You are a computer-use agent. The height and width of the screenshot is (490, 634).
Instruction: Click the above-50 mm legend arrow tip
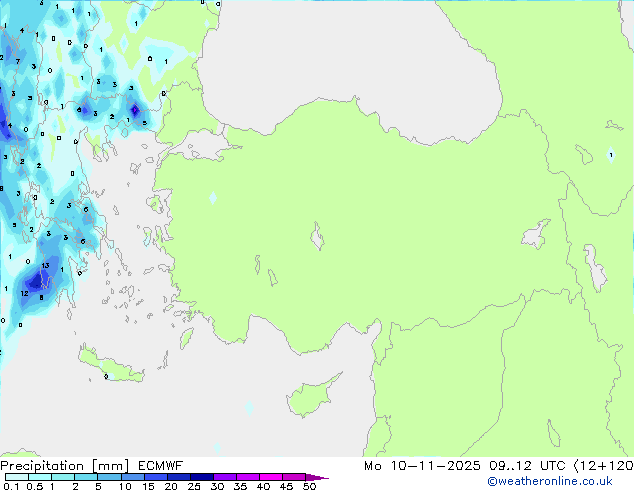point(317,477)
